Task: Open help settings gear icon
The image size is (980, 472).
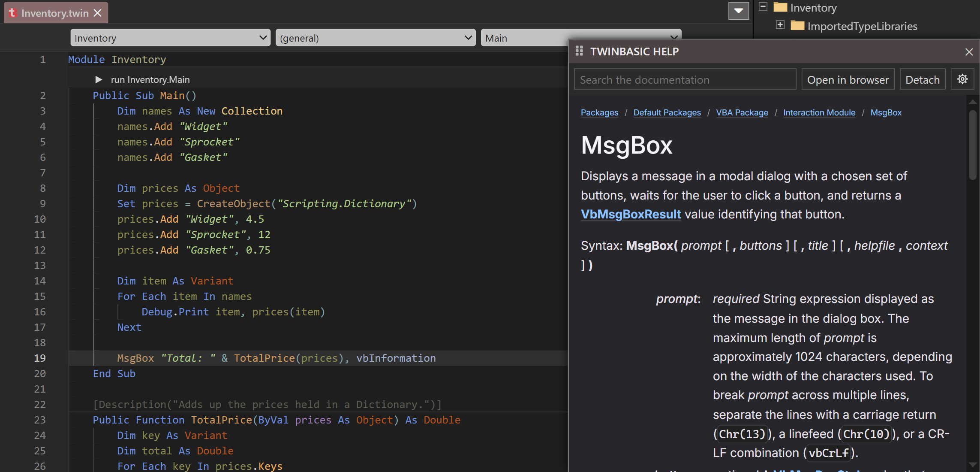Action: pos(962,79)
